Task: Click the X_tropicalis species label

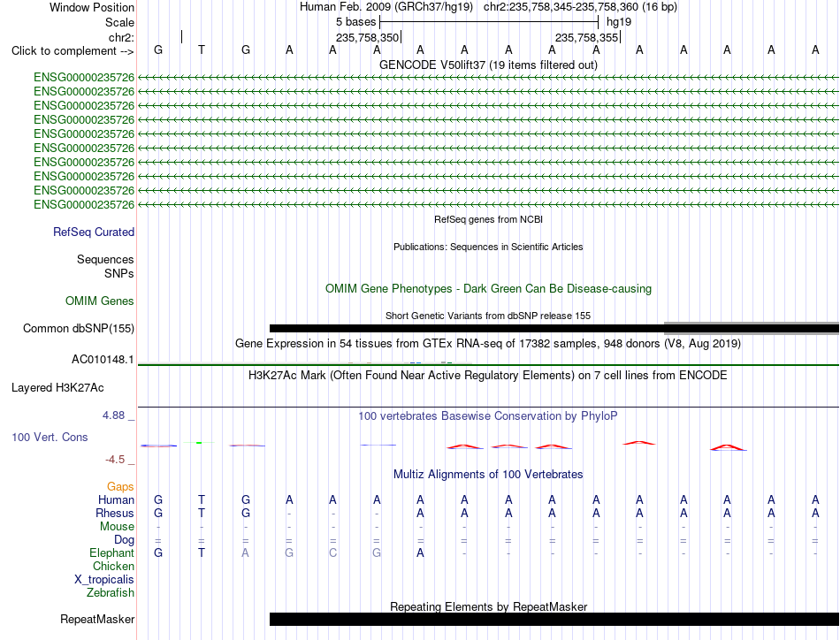Action: coord(104,580)
